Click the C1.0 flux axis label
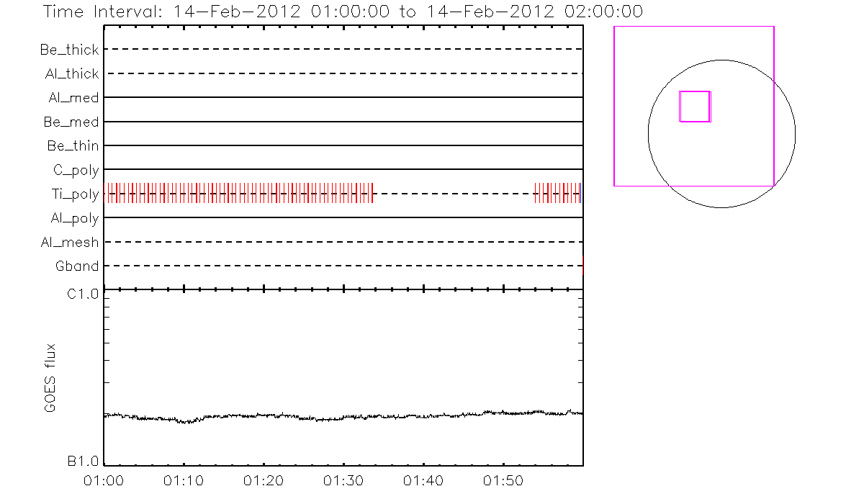The width and height of the screenshot is (864, 504). [x=84, y=294]
